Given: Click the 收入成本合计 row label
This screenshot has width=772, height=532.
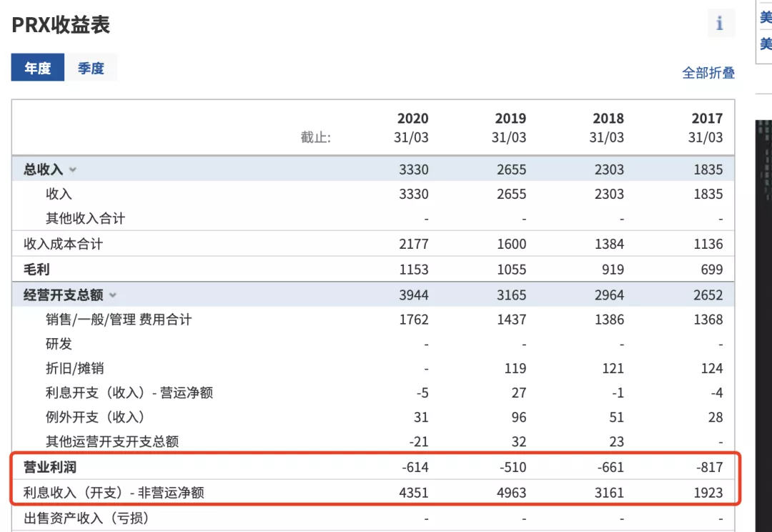Looking at the screenshot, I should [x=63, y=244].
